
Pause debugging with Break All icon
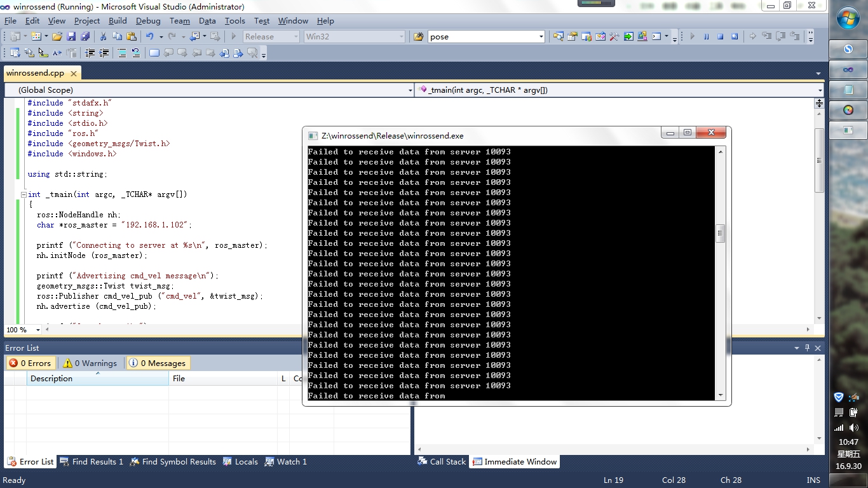tap(706, 37)
